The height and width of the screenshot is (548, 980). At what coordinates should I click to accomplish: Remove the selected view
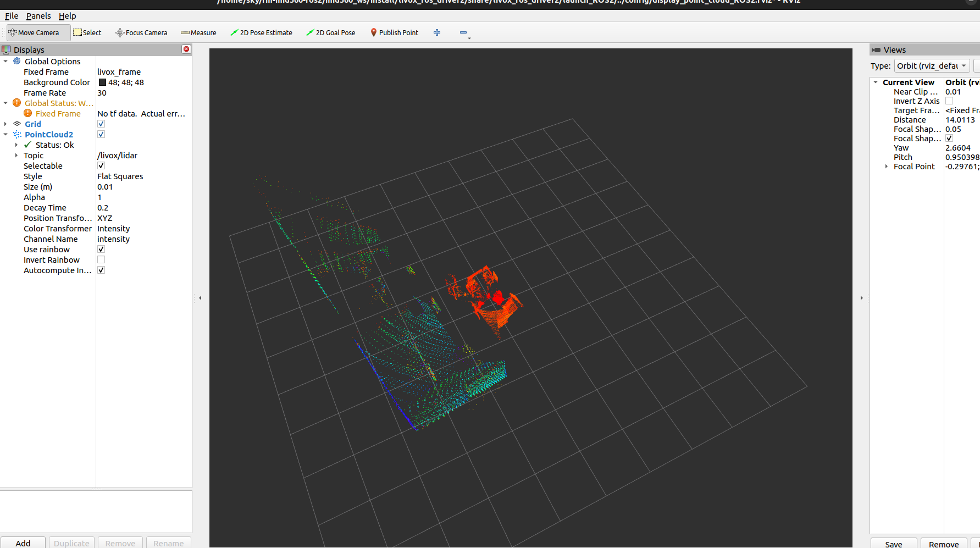pyautogui.click(x=944, y=543)
